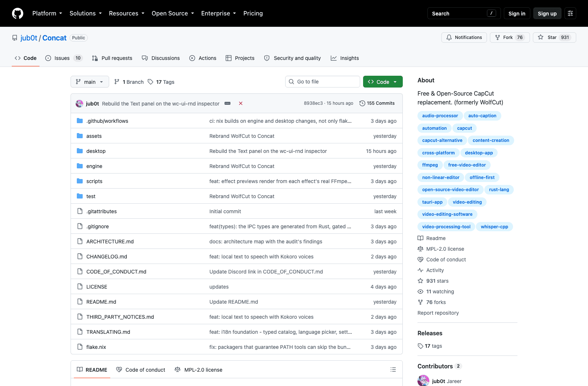The height and width of the screenshot is (386, 588).
Task: Open README.md file
Action: click(x=101, y=302)
